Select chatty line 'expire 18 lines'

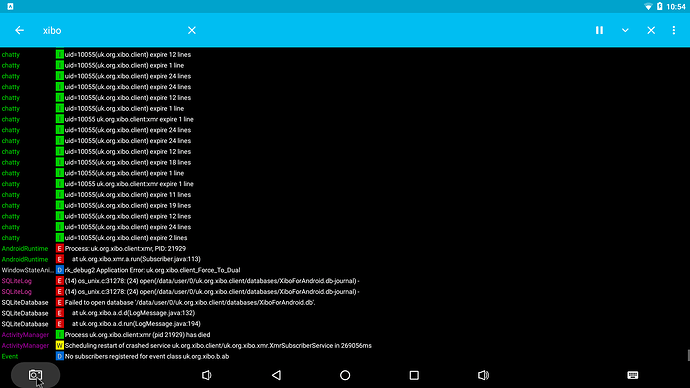coord(128,162)
